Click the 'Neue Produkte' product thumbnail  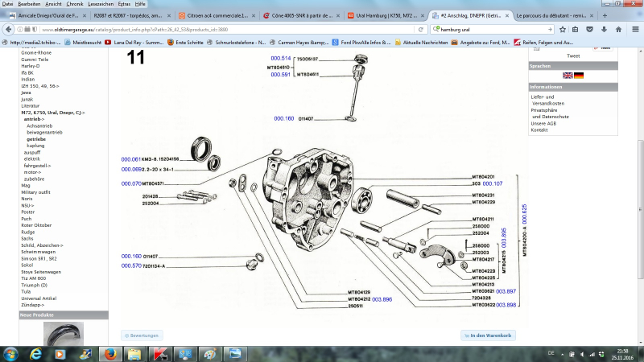[x=63, y=332]
